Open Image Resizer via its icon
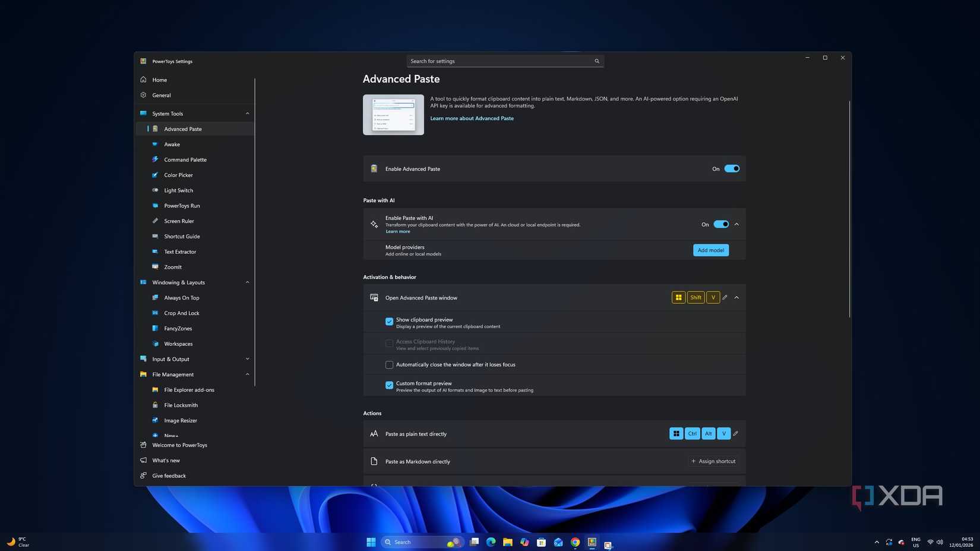 (x=155, y=420)
